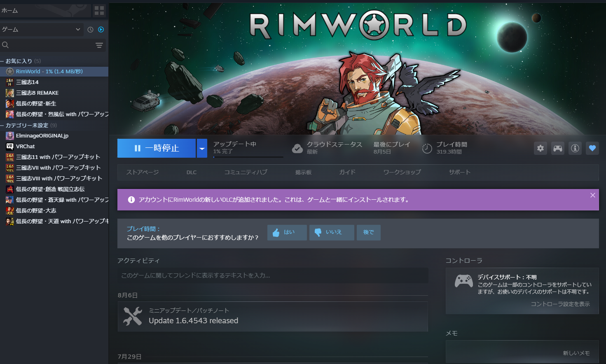
Task: Select VRChat in the game list
Action: pyautogui.click(x=54, y=147)
